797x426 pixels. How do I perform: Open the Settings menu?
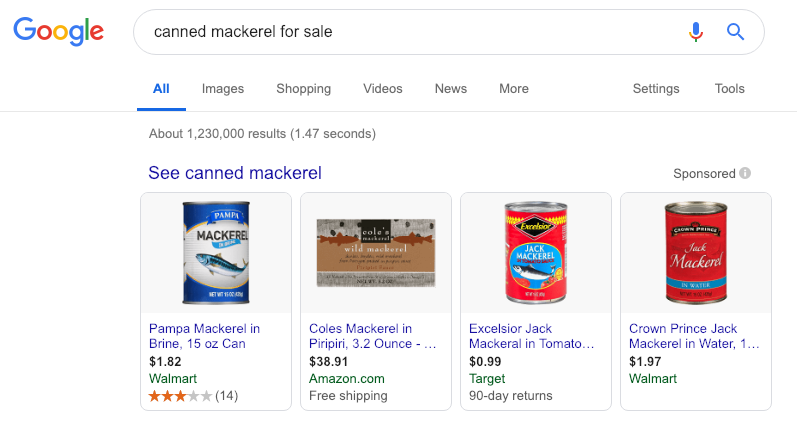(656, 89)
